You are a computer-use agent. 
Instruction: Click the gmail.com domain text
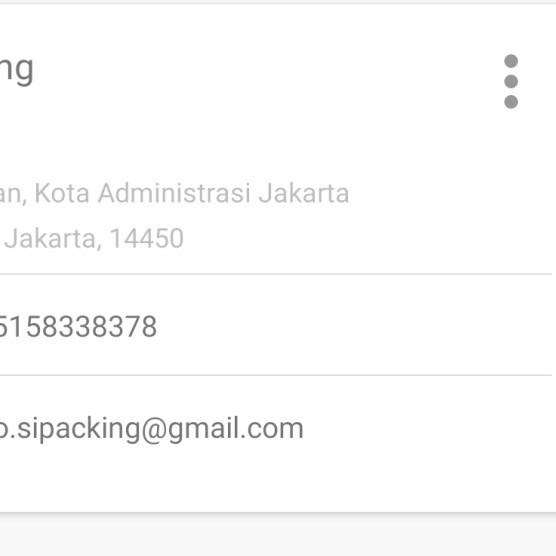pos(236,430)
